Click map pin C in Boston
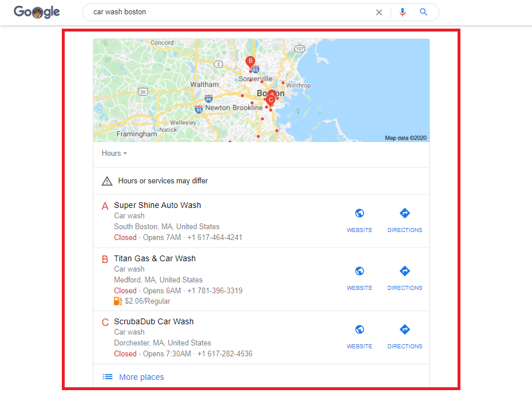This screenshot has width=532, height=393. click(x=270, y=101)
